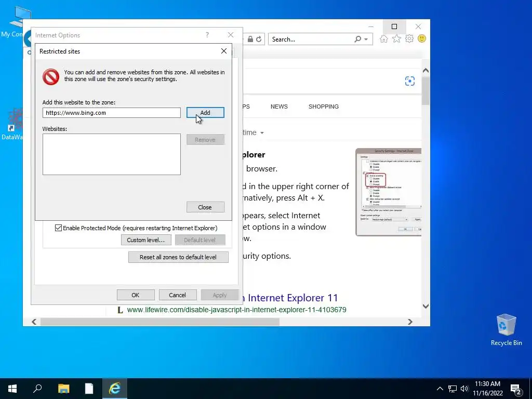Click the horizontal scrollbar thumb
532x399 pixels.
click(x=160, y=322)
